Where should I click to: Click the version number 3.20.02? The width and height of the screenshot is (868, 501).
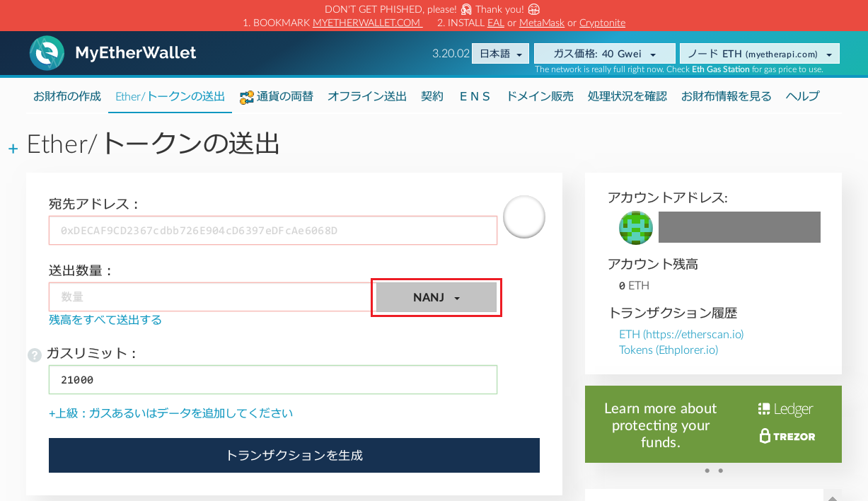pyautogui.click(x=451, y=54)
